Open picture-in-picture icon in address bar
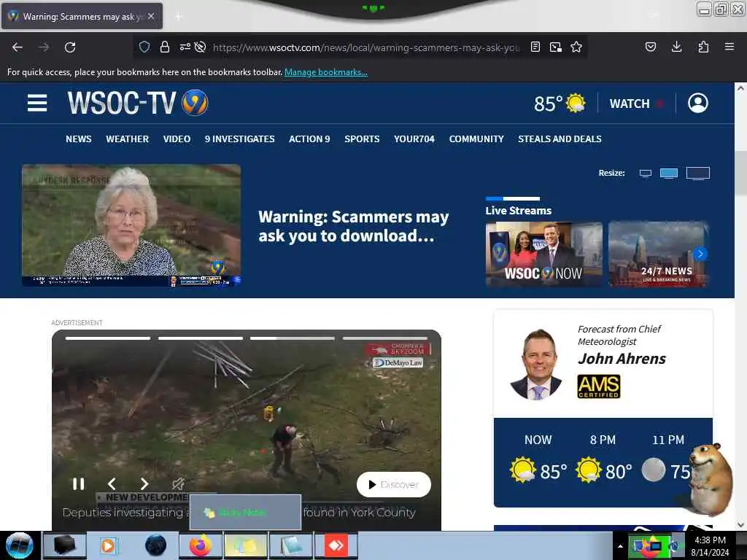The width and height of the screenshot is (747, 560). click(x=555, y=47)
